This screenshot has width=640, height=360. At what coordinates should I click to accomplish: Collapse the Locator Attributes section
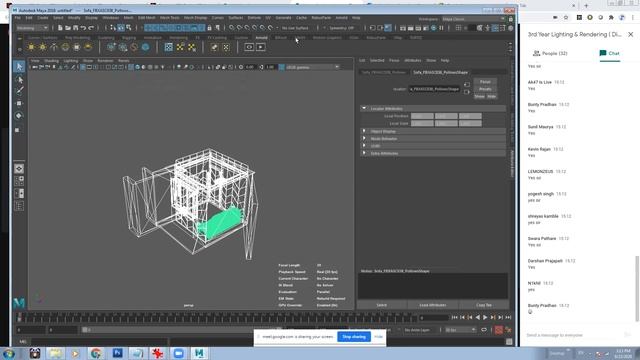click(x=364, y=108)
